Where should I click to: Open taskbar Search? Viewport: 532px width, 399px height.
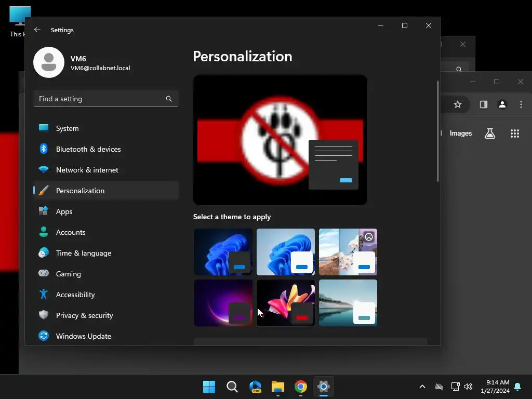click(232, 387)
